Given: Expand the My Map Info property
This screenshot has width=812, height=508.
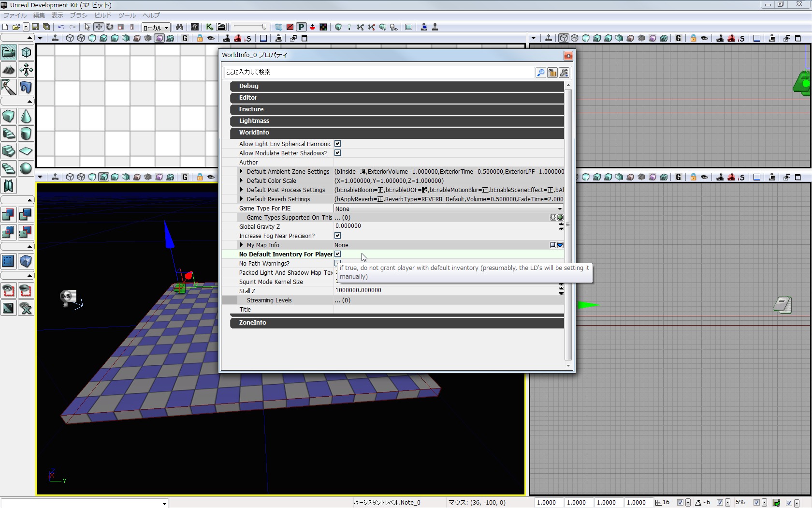Looking at the screenshot, I should pos(242,245).
